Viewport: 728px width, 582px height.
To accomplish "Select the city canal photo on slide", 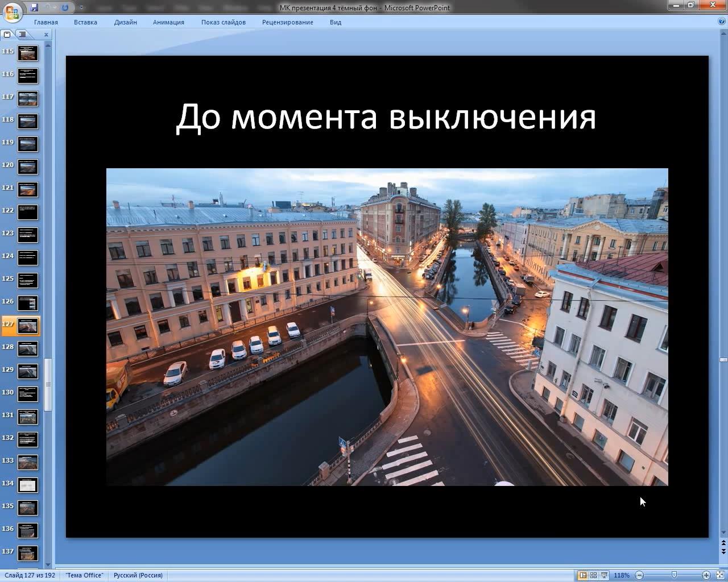I will click(x=387, y=327).
